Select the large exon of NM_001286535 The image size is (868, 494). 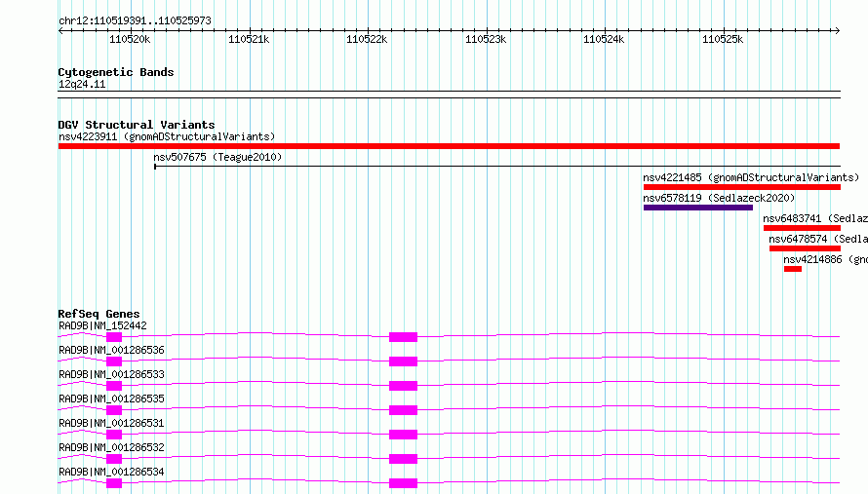point(403,410)
